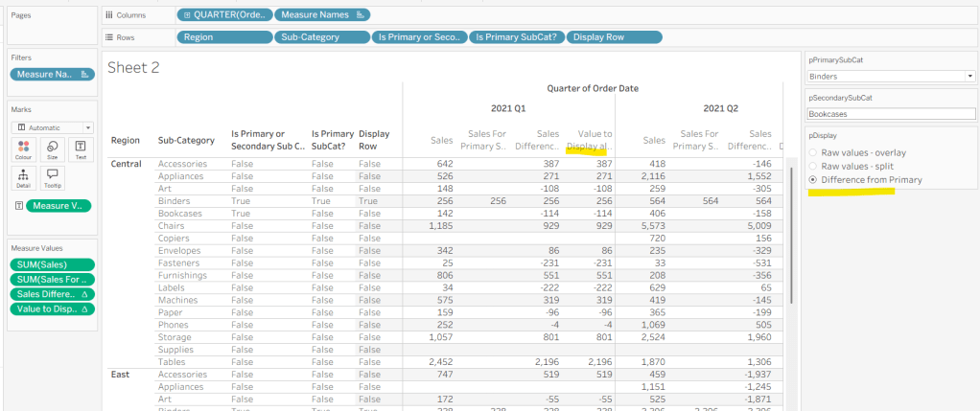Click the Measure Names filter pill

click(52, 74)
